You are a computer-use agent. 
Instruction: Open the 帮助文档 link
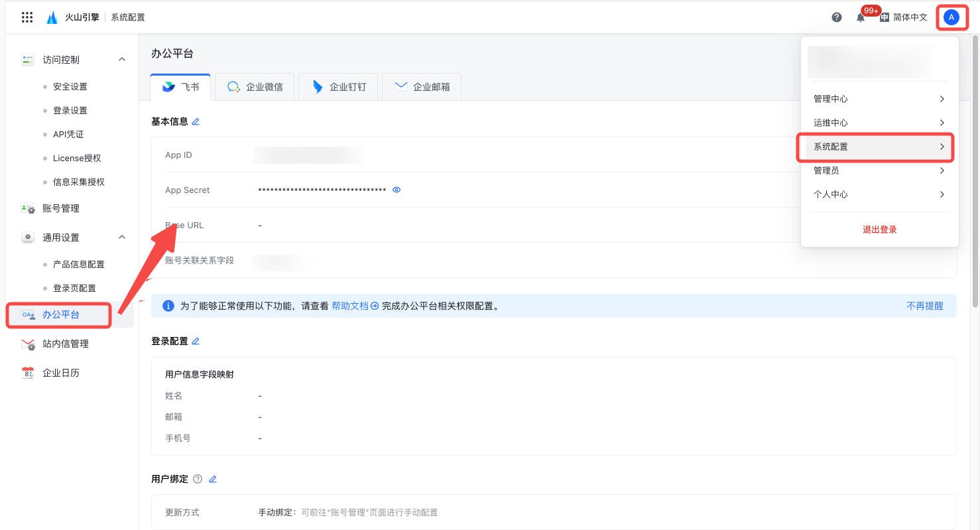(x=355, y=306)
